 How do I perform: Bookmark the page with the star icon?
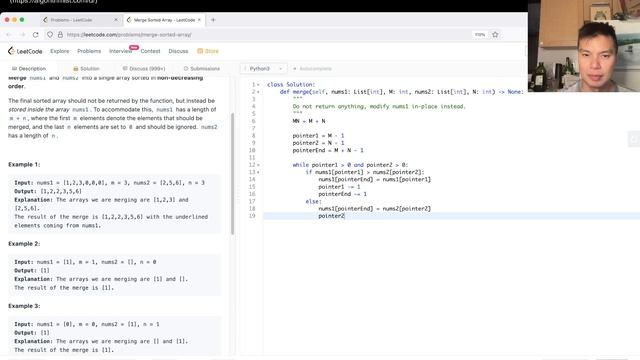coord(495,35)
